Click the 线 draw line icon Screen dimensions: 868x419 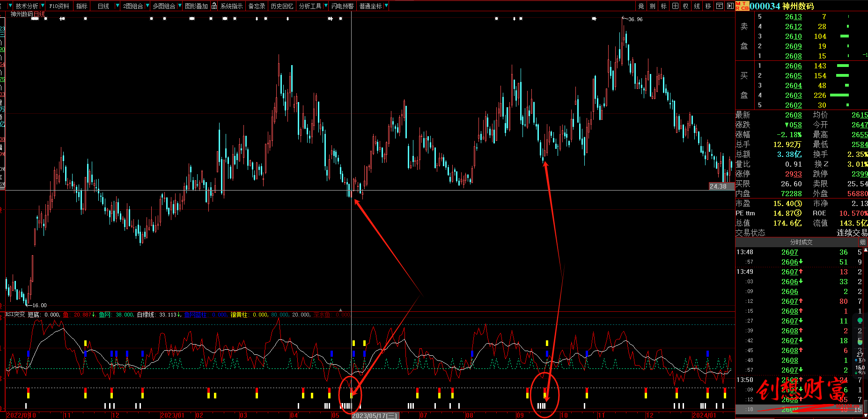click(697, 6)
